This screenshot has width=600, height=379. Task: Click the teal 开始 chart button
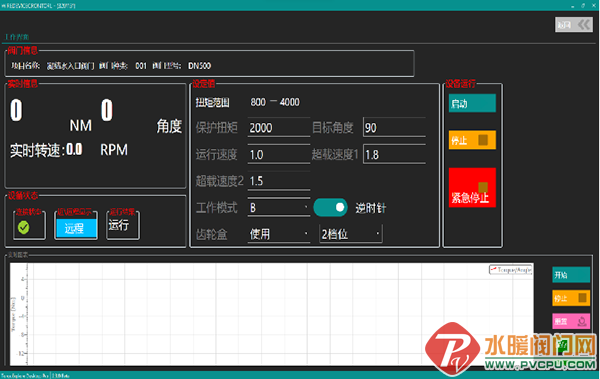[x=571, y=275]
